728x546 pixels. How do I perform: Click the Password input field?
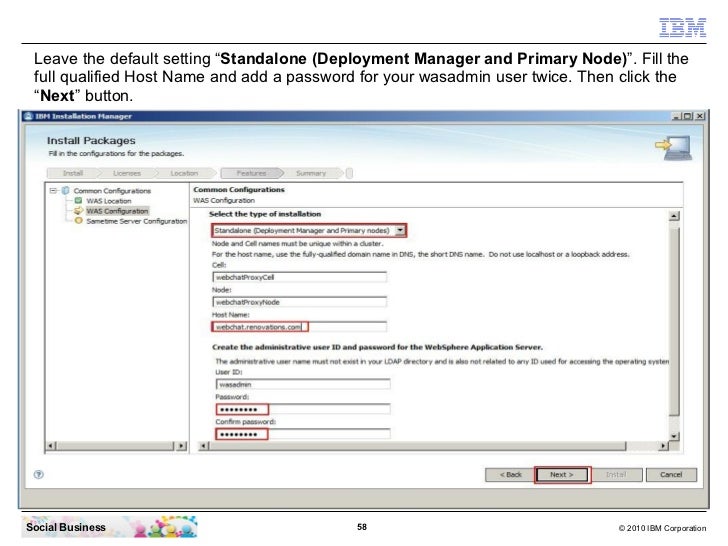(x=303, y=409)
